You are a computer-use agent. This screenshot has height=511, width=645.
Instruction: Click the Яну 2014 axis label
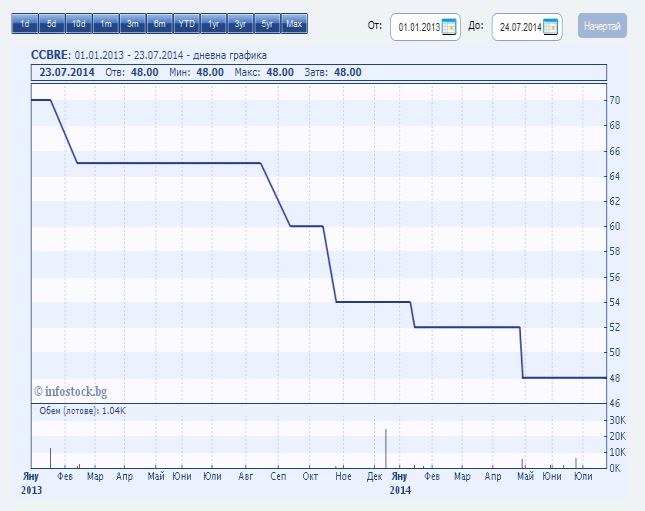[x=400, y=483]
